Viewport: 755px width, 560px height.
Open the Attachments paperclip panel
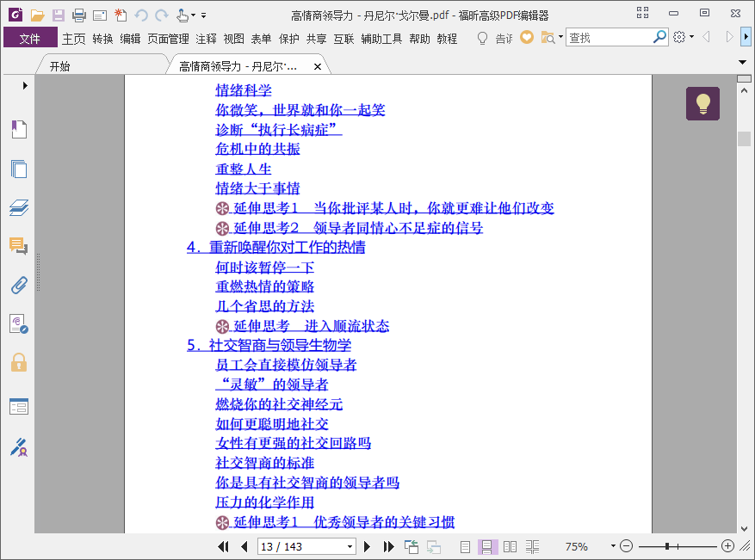(x=19, y=286)
